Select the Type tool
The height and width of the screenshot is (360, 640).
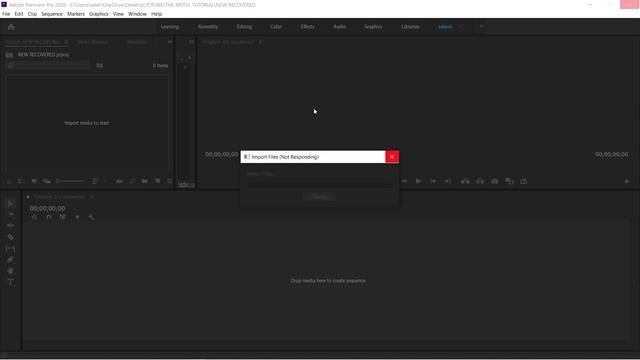11,282
